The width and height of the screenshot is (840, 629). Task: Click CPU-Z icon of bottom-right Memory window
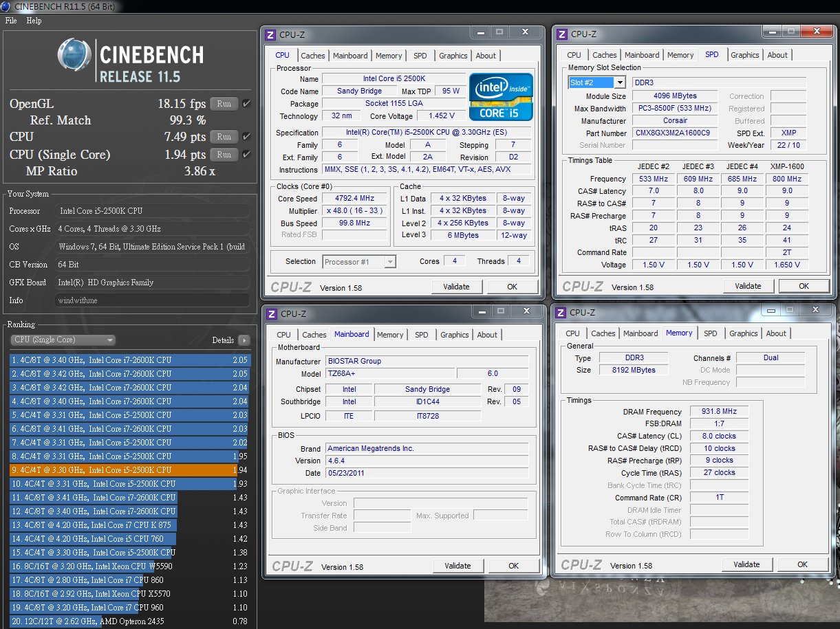pos(562,313)
